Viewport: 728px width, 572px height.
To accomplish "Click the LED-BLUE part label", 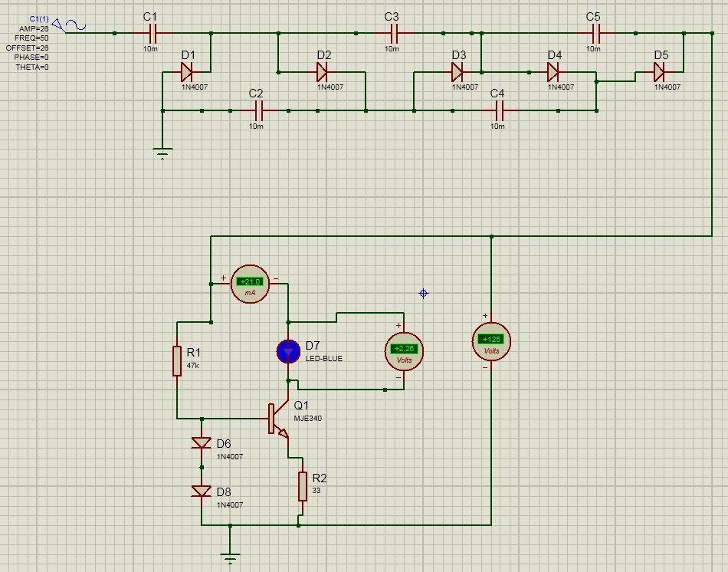I will coord(323,359).
